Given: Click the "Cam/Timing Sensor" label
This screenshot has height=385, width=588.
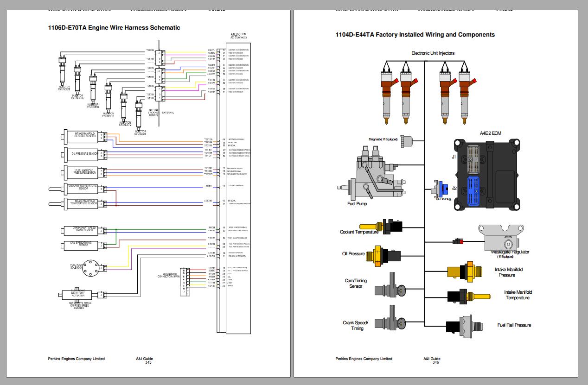Looking at the screenshot, I should (x=356, y=283).
